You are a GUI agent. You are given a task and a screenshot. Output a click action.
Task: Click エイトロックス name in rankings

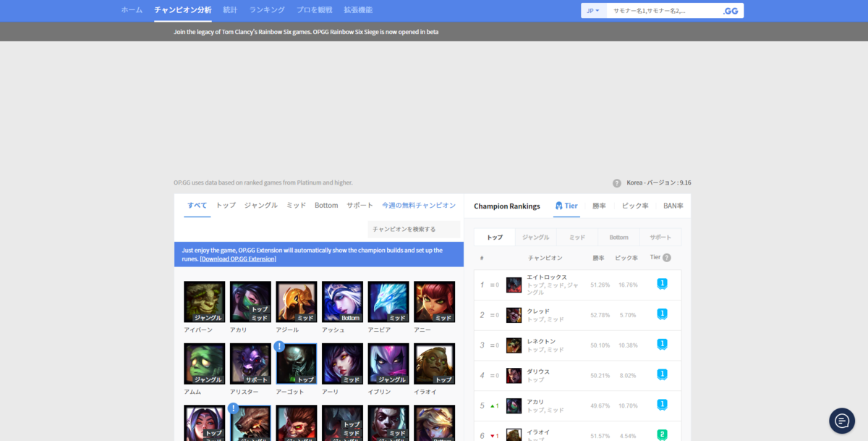click(547, 277)
